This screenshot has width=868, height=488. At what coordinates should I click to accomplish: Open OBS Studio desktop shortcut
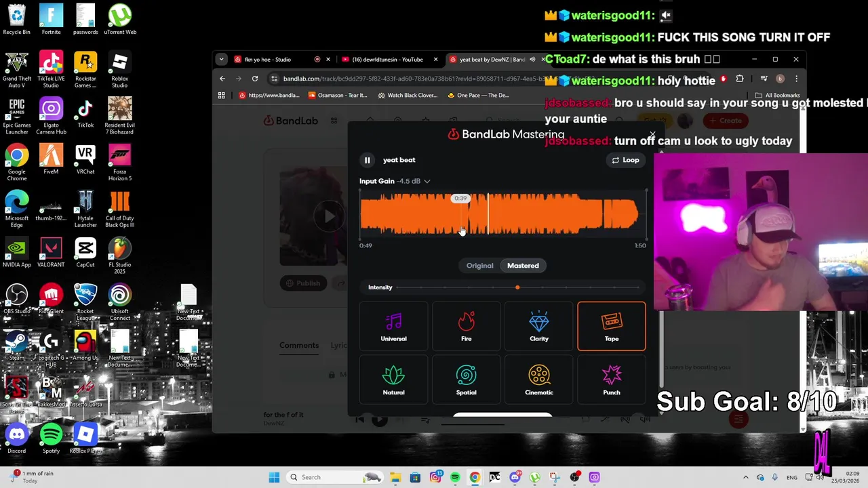pos(17,300)
